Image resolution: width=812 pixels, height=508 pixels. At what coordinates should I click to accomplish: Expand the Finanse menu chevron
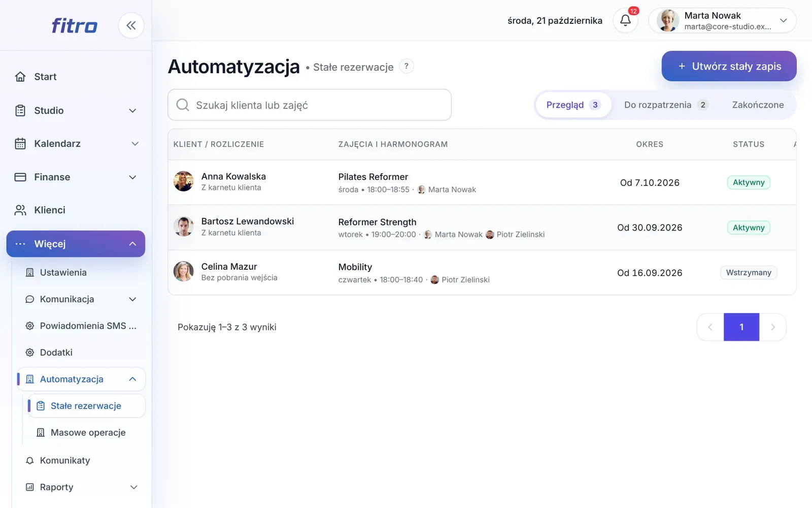tap(132, 177)
